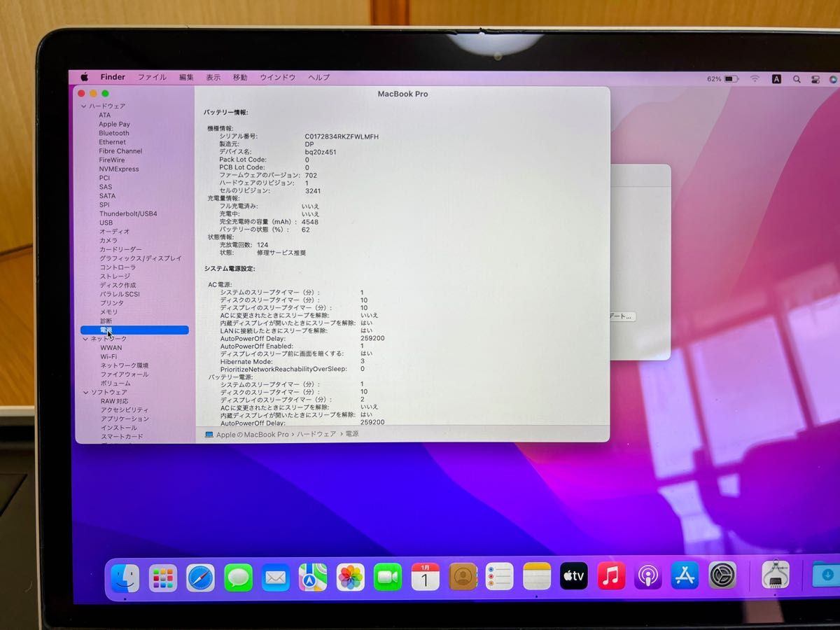Viewport: 840px width, 630px height.
Task: Open the ファイル menu
Action: click(x=152, y=78)
